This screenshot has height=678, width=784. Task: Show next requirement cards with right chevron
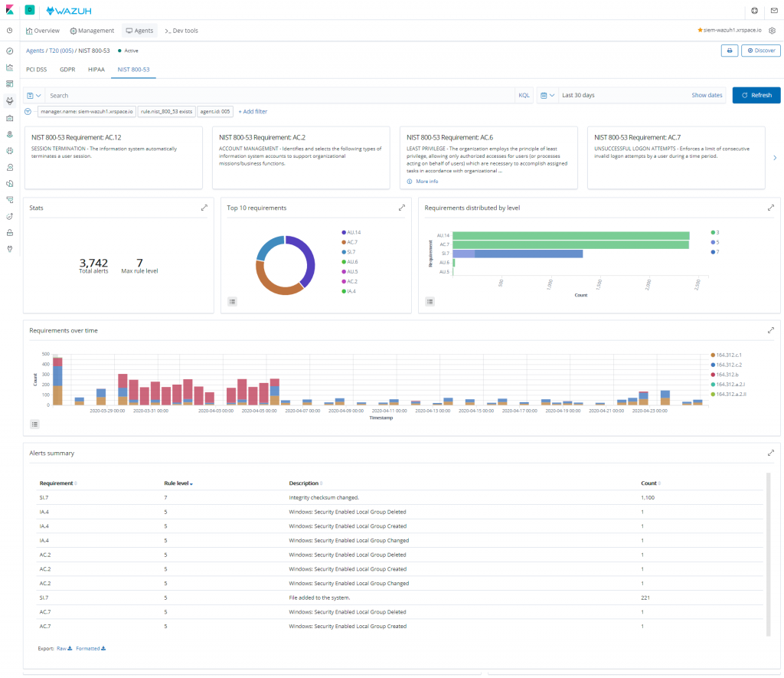click(775, 158)
